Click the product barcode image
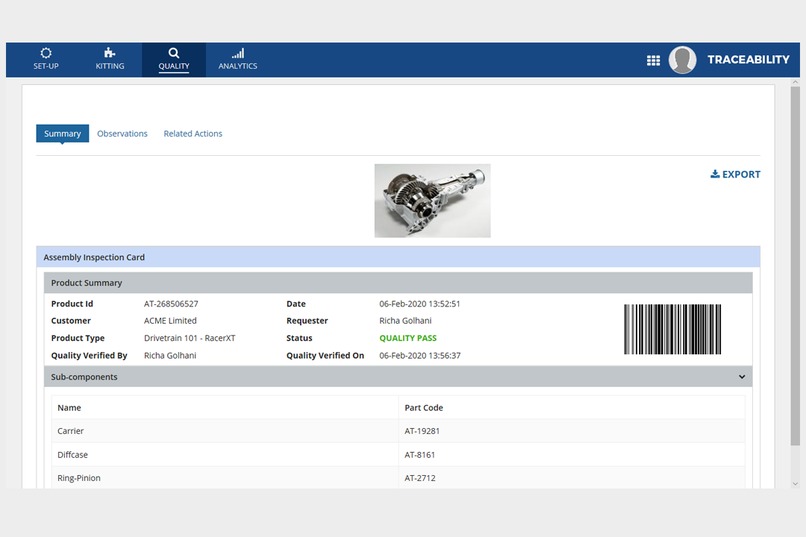The image size is (806, 537). [672, 329]
